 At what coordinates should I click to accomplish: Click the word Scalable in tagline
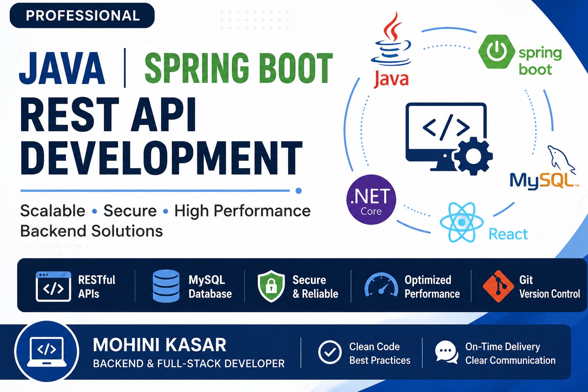[53, 211]
